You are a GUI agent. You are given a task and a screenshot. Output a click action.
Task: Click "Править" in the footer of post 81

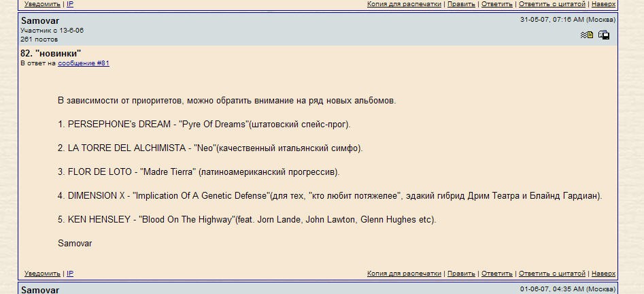point(461,4)
